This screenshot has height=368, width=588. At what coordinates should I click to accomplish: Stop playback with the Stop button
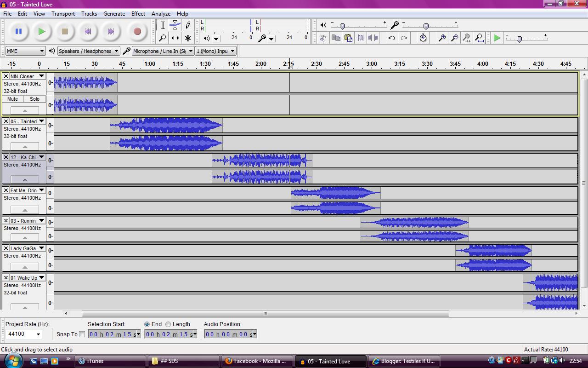65,31
